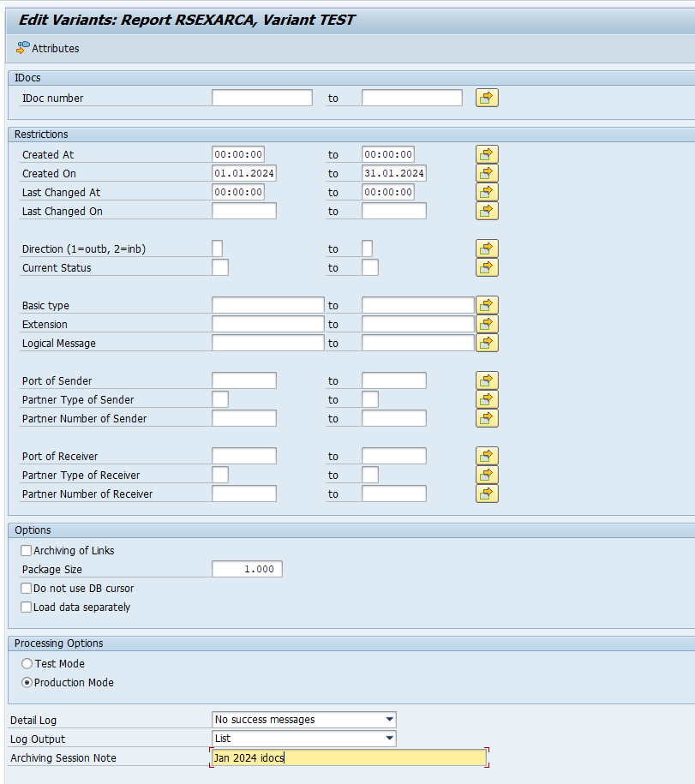The image size is (695, 784).
Task: Check the Do not use DB cursor option
Action: coord(27,589)
